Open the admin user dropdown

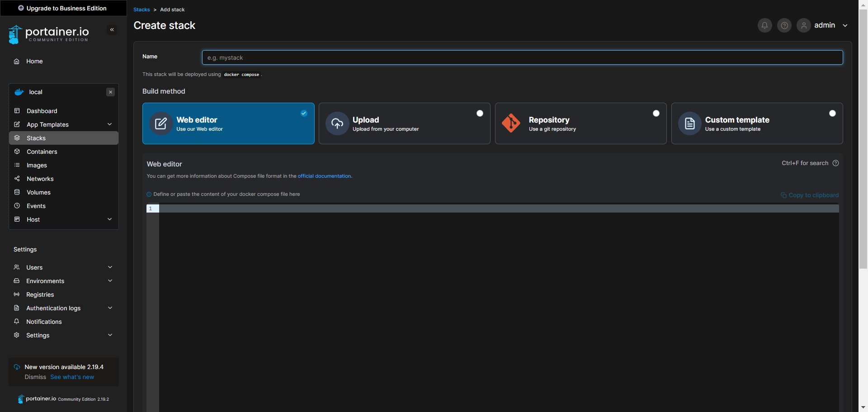844,25
